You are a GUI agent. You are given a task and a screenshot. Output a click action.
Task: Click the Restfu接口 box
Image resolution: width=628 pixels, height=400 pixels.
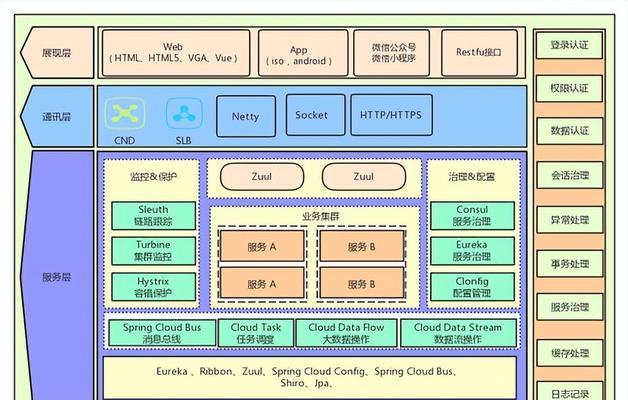tap(479, 53)
